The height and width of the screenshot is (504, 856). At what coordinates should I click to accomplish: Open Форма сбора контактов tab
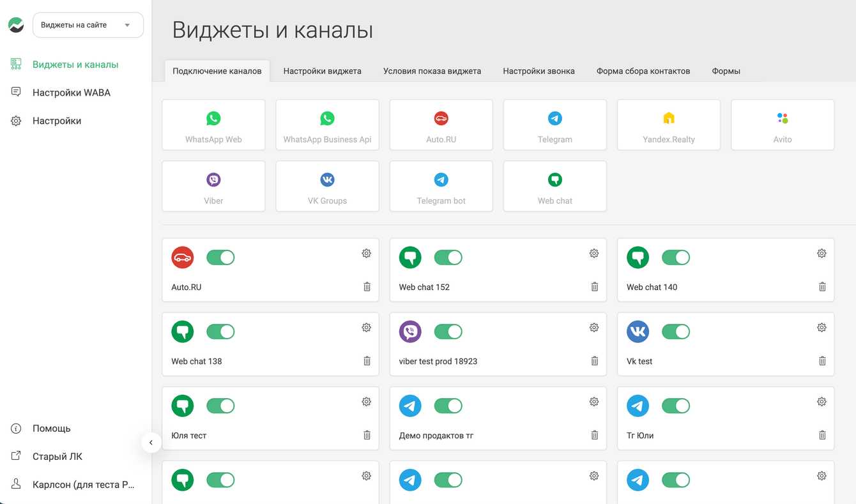click(643, 71)
